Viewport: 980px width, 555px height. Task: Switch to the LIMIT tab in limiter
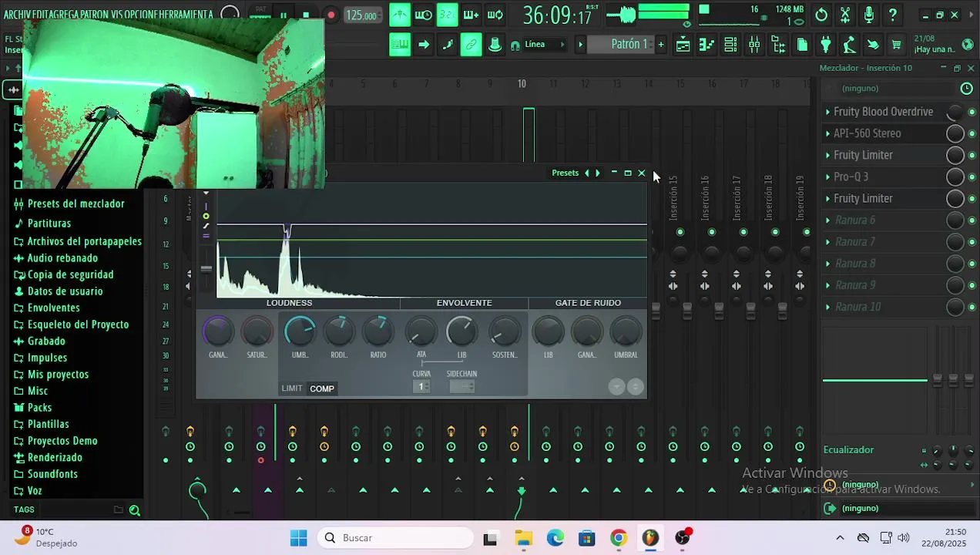[292, 388]
